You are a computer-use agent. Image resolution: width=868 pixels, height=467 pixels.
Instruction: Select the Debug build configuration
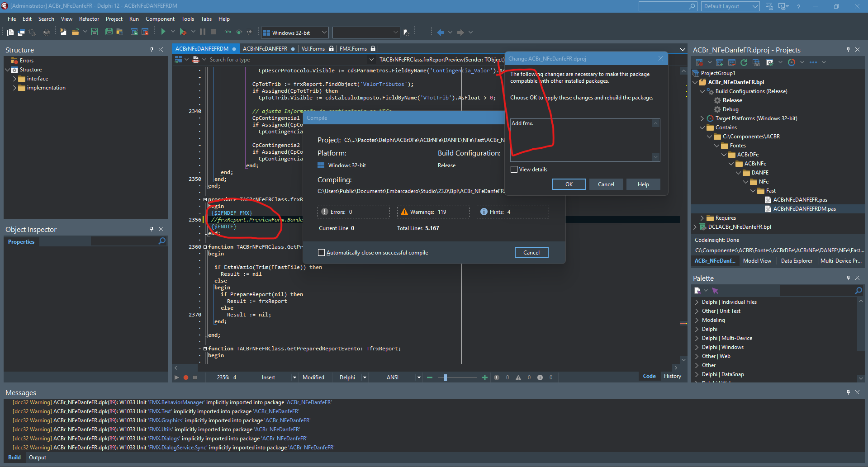pos(730,109)
